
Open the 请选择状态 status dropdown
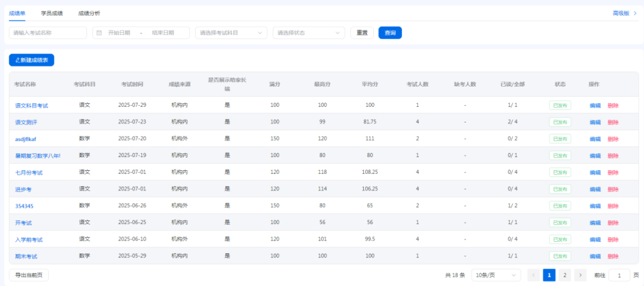308,33
